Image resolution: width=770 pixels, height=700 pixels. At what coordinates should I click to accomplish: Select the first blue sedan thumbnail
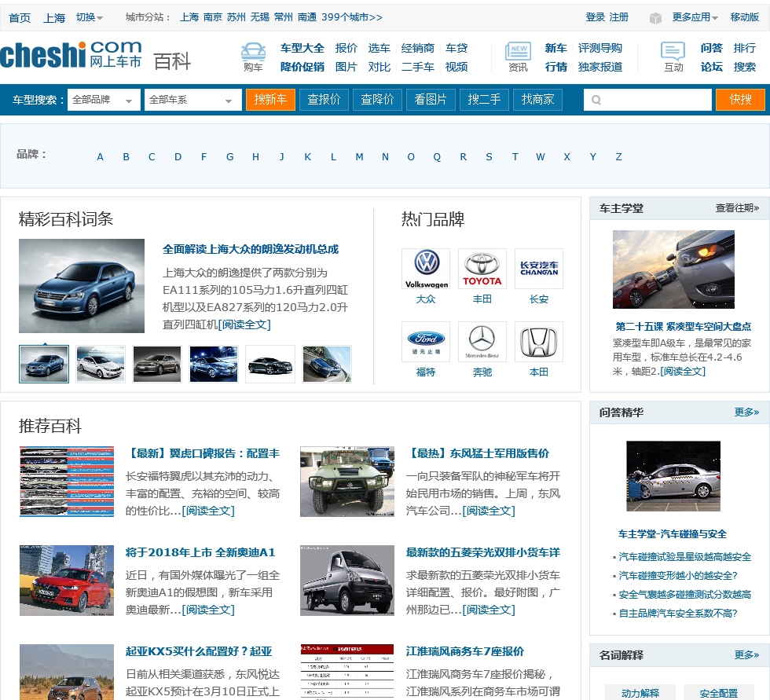pos(44,364)
